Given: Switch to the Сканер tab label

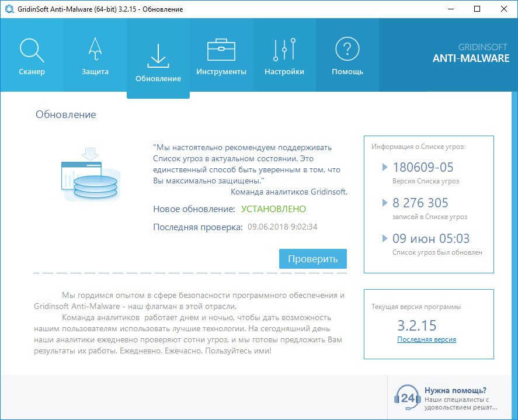Looking at the screenshot, I should pyautogui.click(x=32, y=72).
